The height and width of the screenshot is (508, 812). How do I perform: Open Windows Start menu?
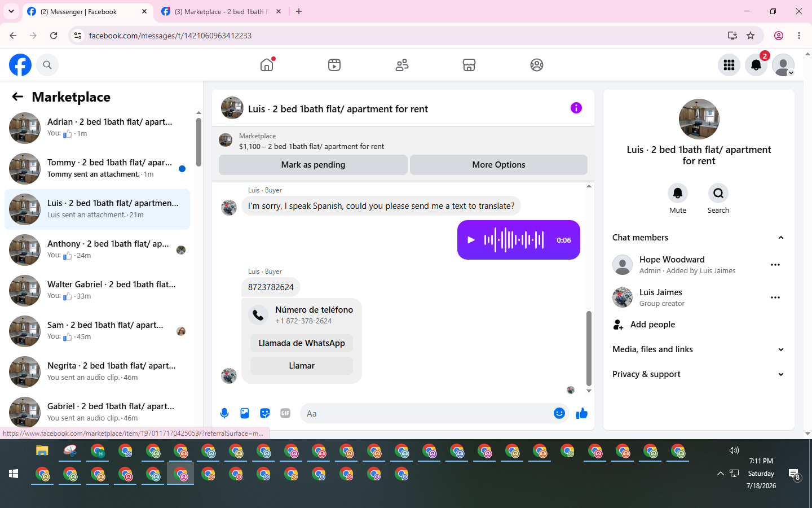[x=14, y=474]
